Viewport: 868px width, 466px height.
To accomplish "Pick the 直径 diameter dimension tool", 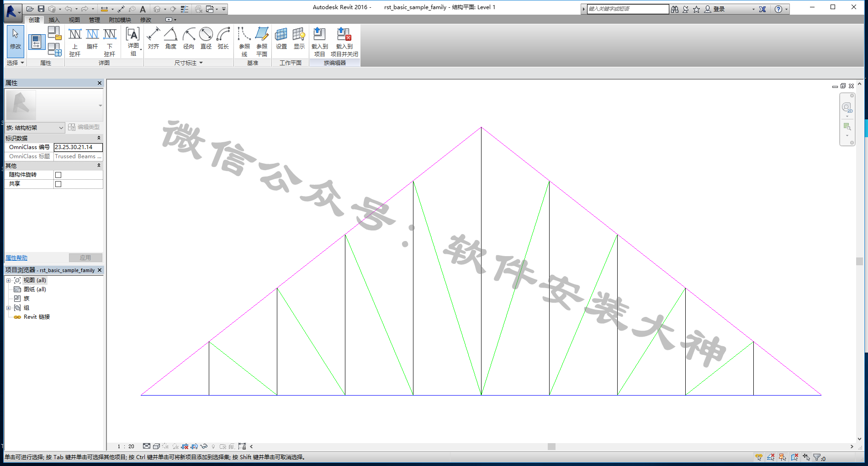I will tap(206, 38).
